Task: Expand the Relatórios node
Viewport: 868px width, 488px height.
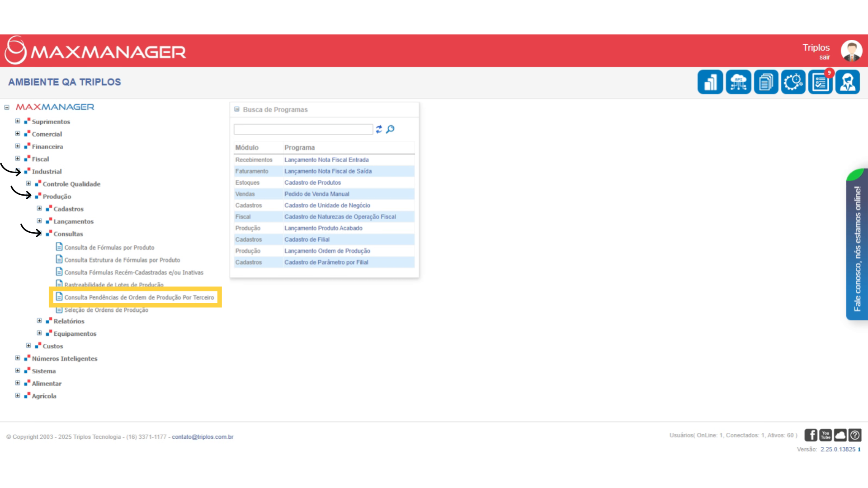Action: (x=39, y=321)
